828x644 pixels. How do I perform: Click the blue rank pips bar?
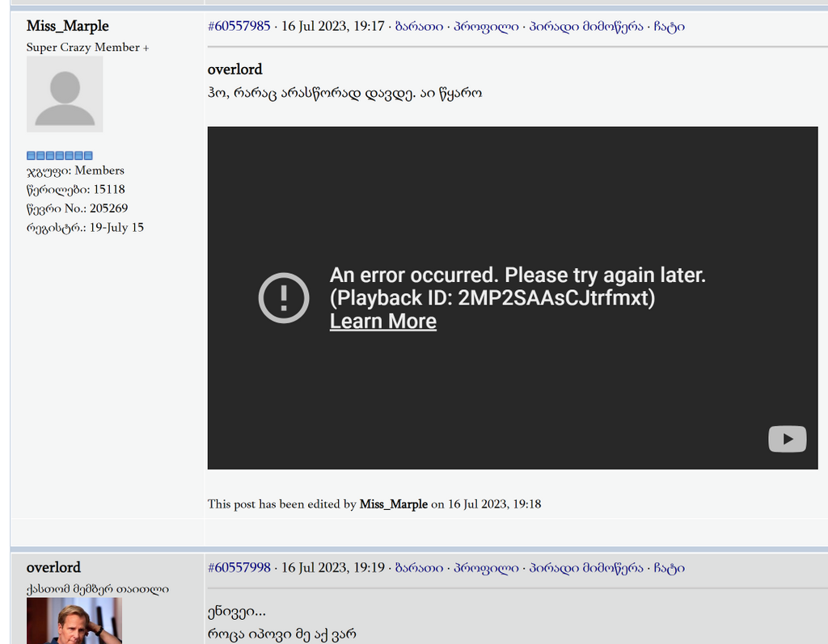60,155
